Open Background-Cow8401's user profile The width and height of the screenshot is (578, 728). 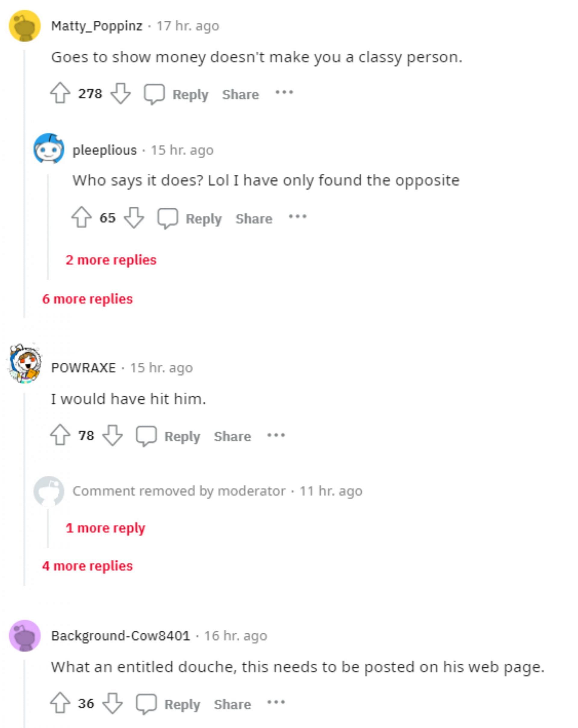[120, 636]
